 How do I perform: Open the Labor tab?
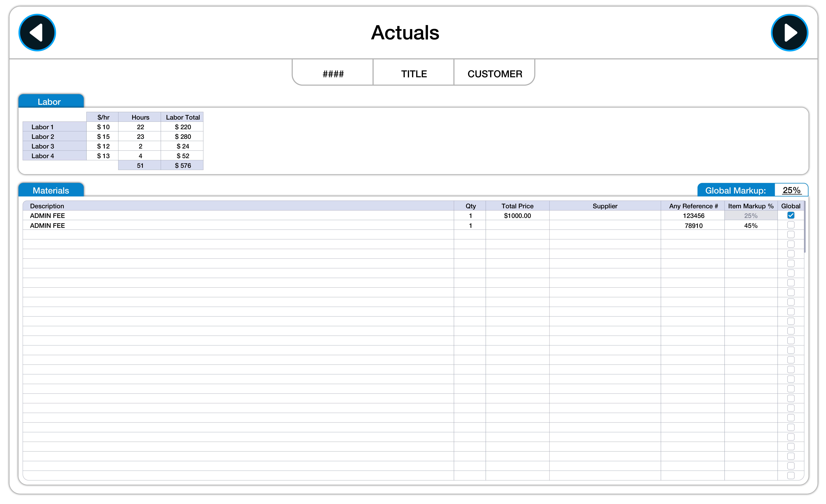point(51,101)
